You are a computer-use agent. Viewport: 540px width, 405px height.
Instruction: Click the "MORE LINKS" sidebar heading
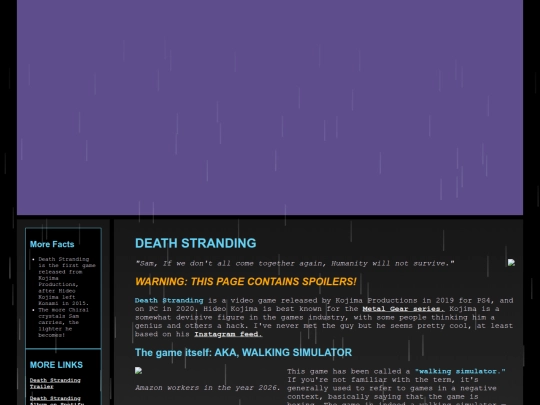[56, 365]
